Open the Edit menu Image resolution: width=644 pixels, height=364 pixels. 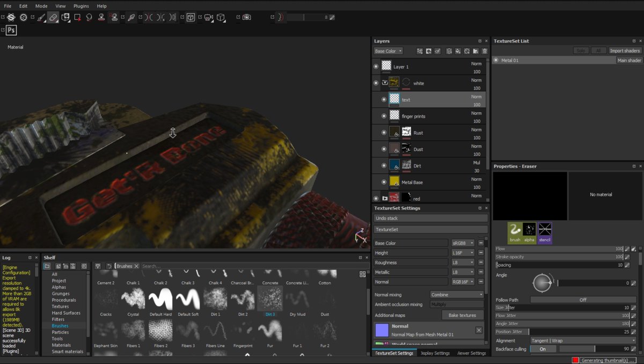(x=23, y=6)
